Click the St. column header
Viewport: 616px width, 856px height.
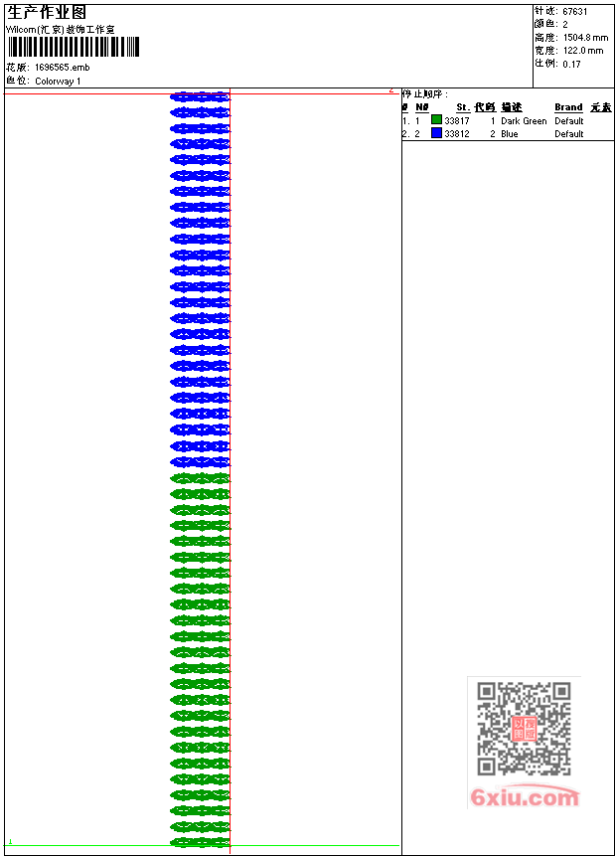click(x=463, y=107)
